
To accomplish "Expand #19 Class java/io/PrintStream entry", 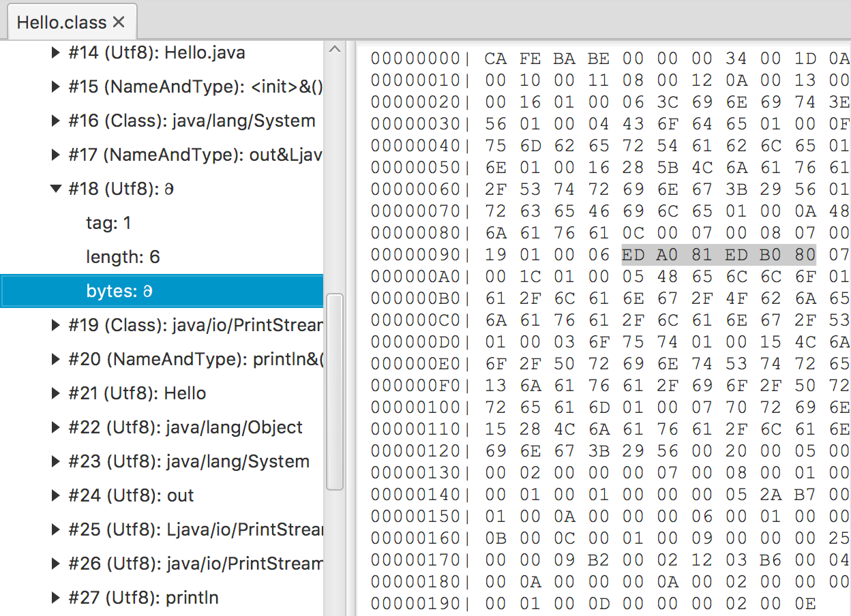I will point(57,325).
